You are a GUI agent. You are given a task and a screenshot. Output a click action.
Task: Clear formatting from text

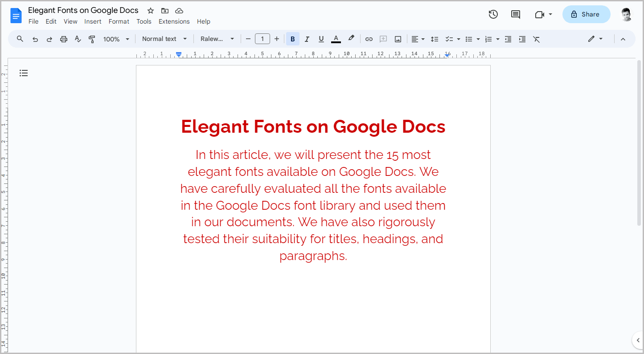coord(536,39)
